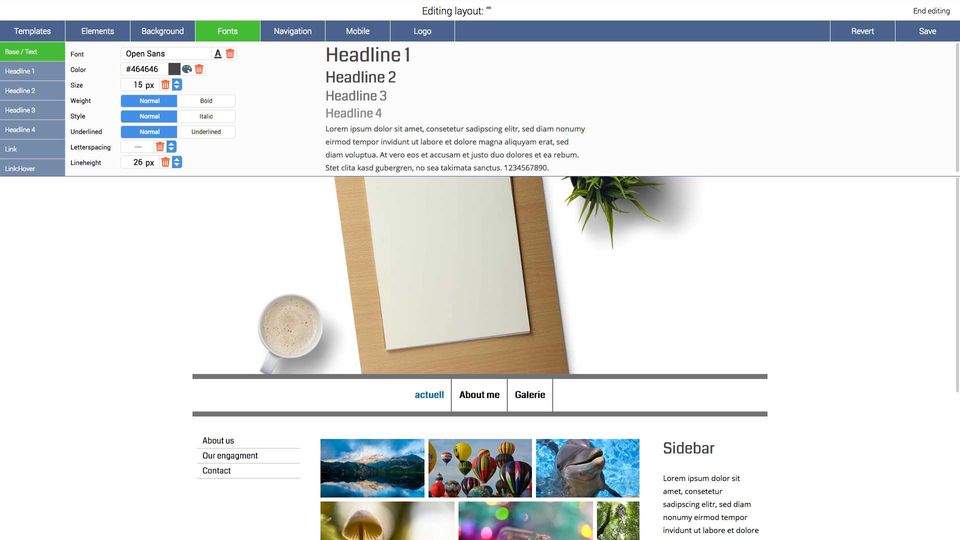The height and width of the screenshot is (540, 960).
Task: Click the Open Sans font field
Action: click(166, 54)
